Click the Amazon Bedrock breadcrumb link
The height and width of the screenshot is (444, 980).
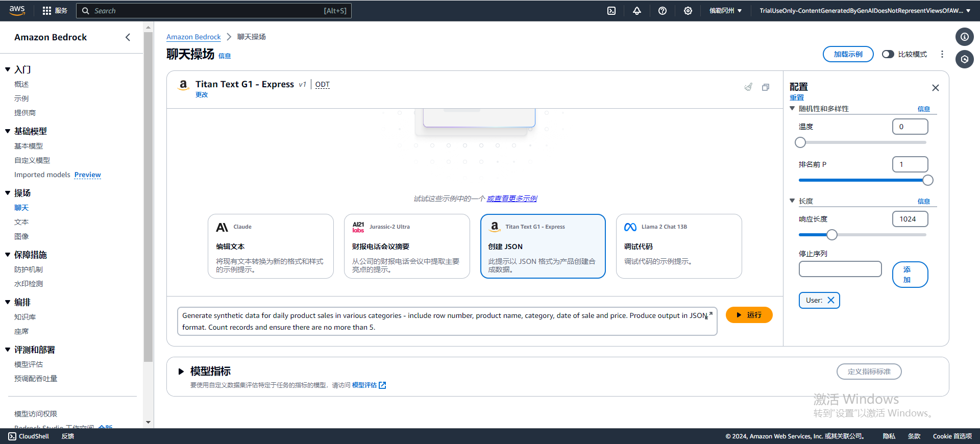(x=193, y=37)
